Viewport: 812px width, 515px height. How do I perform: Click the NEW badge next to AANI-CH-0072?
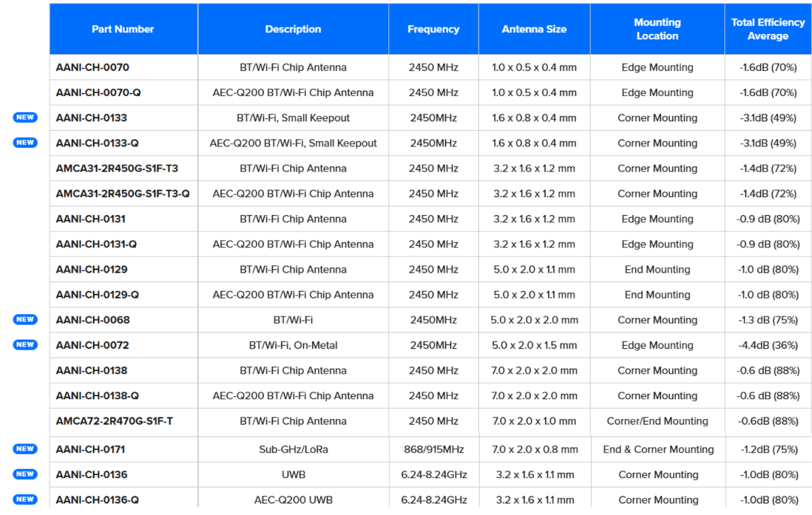click(x=25, y=345)
